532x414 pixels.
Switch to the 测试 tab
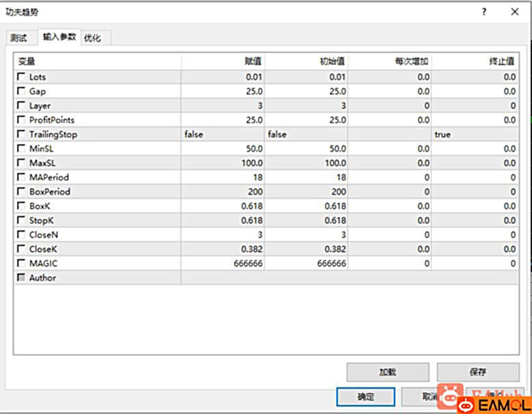[x=19, y=38]
